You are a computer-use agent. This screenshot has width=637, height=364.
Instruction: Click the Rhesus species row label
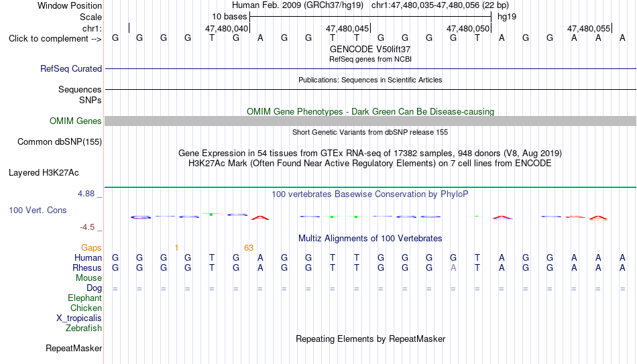point(87,268)
